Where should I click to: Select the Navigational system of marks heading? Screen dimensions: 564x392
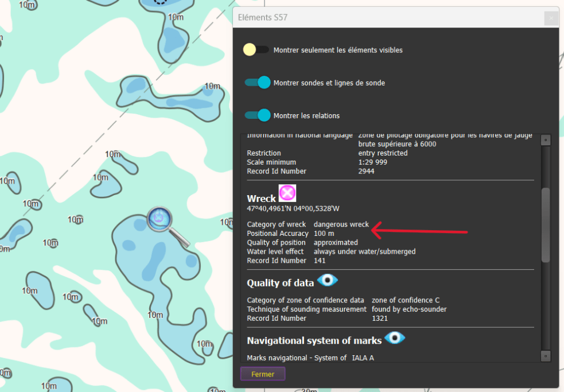tap(314, 341)
